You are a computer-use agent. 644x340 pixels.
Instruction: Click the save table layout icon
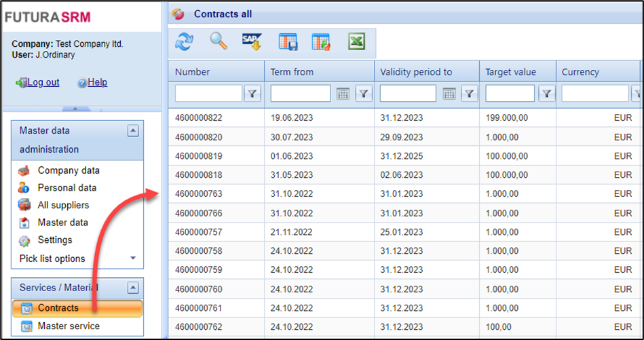point(288,42)
